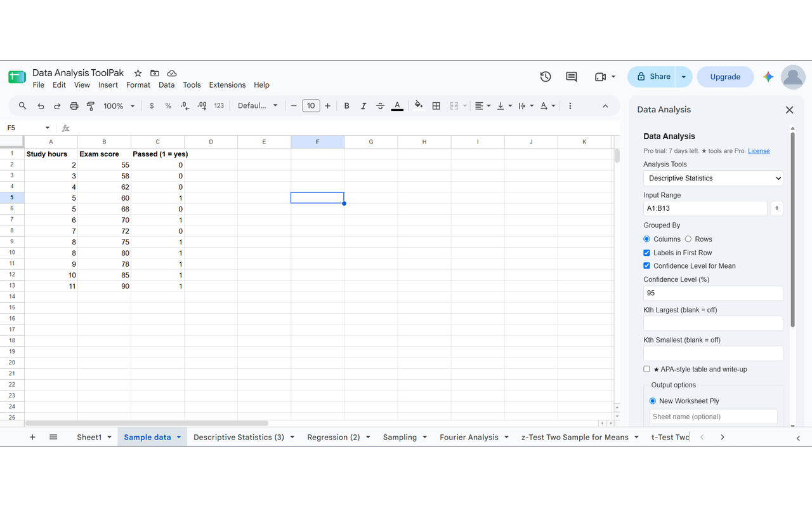Open the Sample data tab menu arrow
This screenshot has height=508, width=812.
tap(179, 438)
